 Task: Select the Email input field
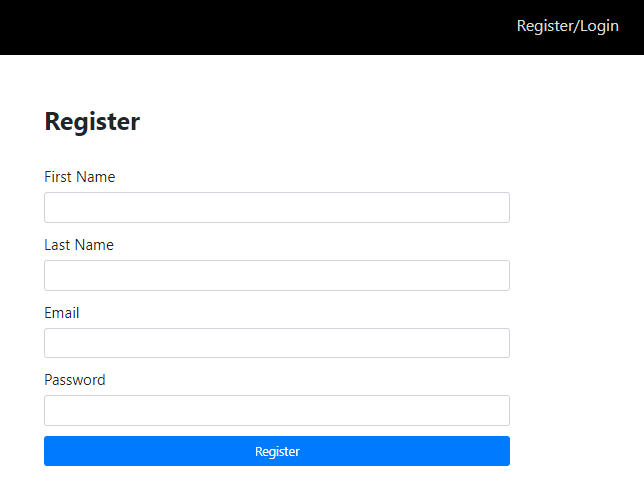277,343
